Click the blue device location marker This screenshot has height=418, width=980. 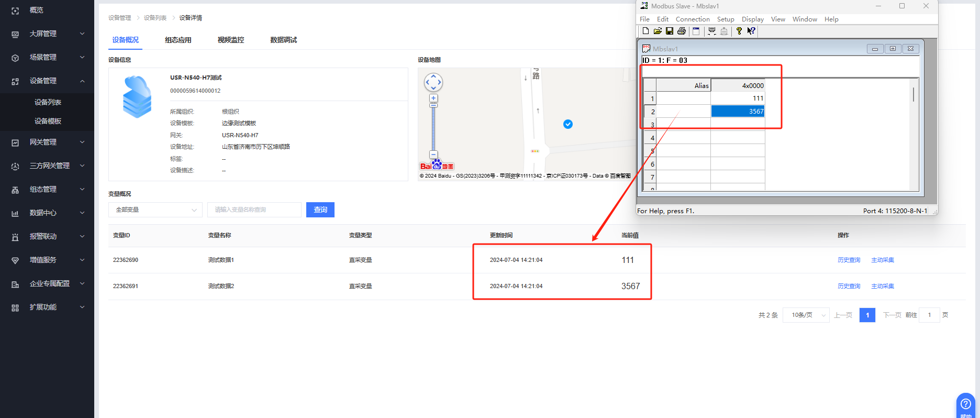click(568, 124)
